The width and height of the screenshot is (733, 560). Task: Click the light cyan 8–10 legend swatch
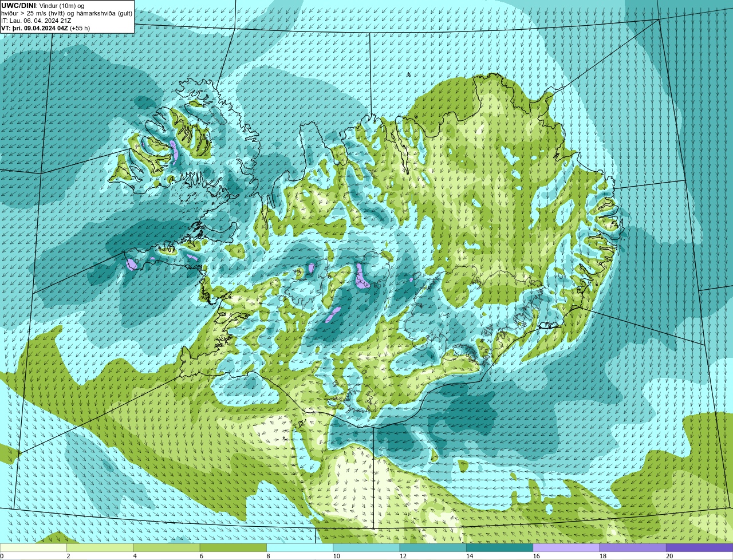[300, 548]
